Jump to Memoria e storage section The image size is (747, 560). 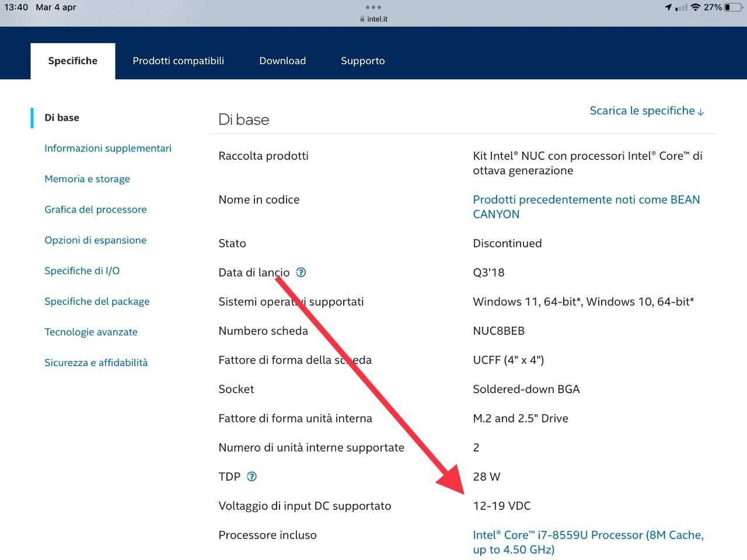87,179
